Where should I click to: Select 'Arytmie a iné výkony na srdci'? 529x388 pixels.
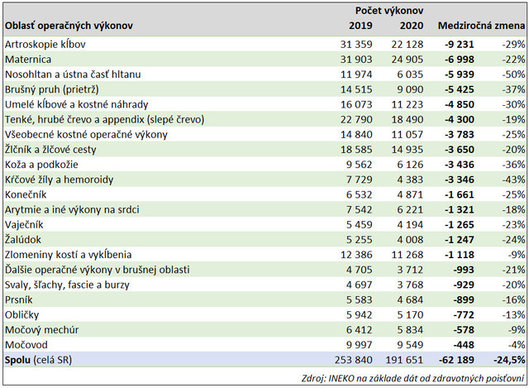coord(72,210)
